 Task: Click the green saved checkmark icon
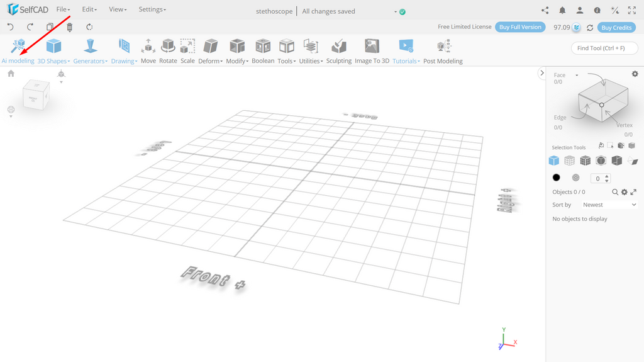402,12
